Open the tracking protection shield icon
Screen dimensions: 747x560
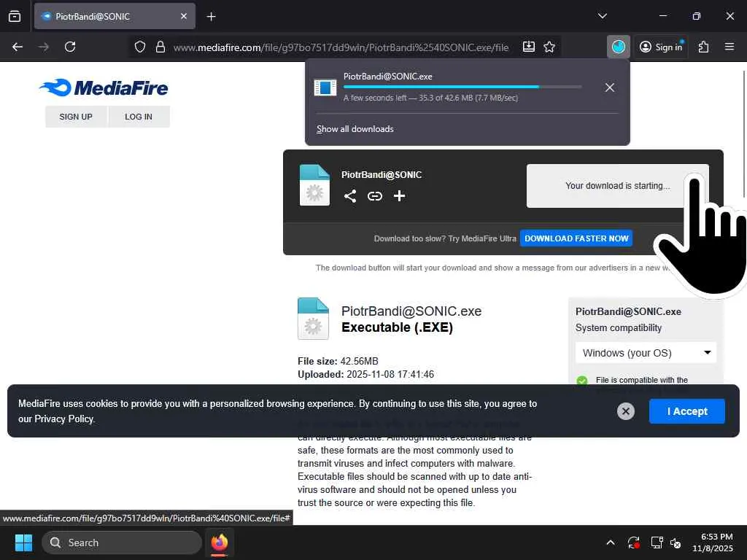click(x=139, y=47)
